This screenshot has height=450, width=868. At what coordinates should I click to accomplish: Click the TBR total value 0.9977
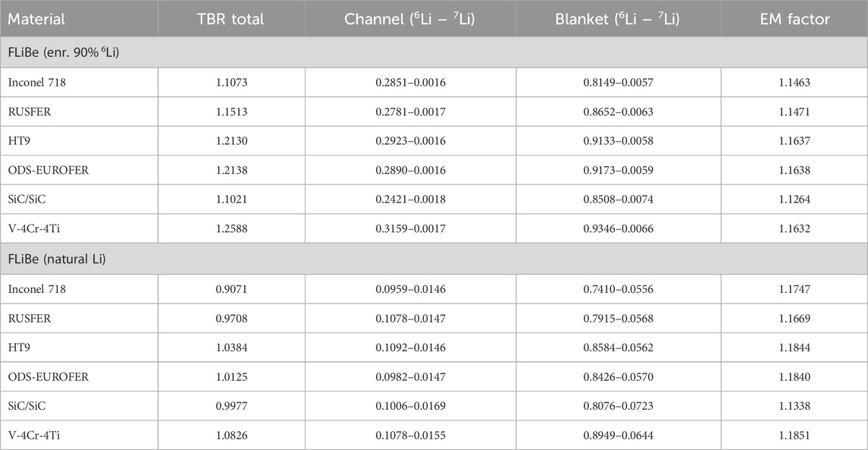click(231, 406)
